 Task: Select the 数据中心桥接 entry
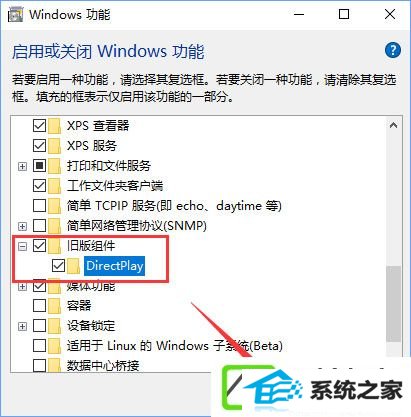click(103, 365)
